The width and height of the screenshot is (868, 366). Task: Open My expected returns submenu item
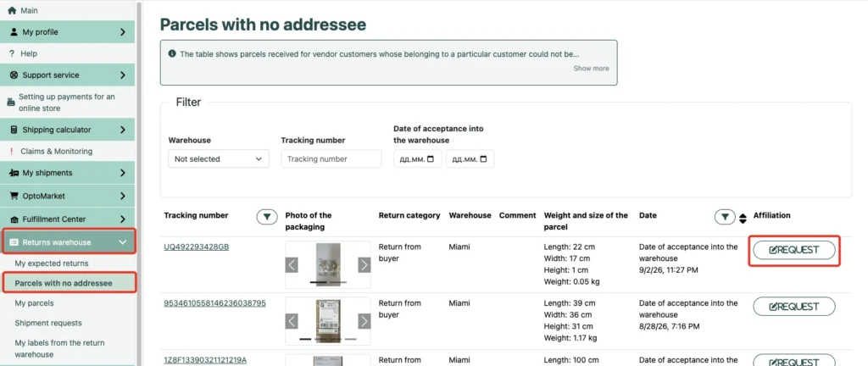[x=52, y=263]
